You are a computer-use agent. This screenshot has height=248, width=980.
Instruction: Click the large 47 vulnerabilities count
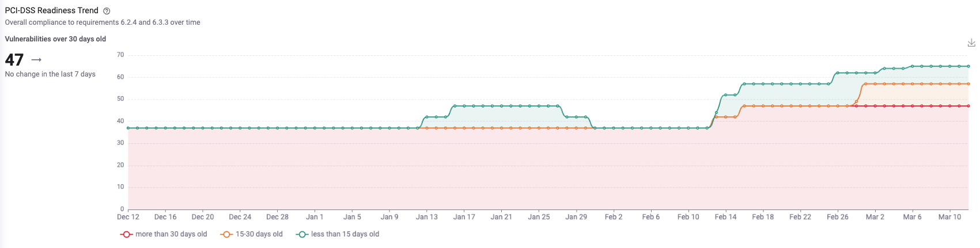pos(14,60)
